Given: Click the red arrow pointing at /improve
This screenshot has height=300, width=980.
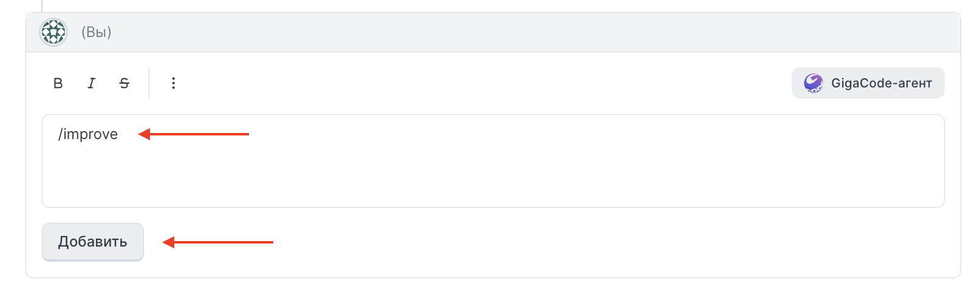Looking at the screenshot, I should pos(193,134).
